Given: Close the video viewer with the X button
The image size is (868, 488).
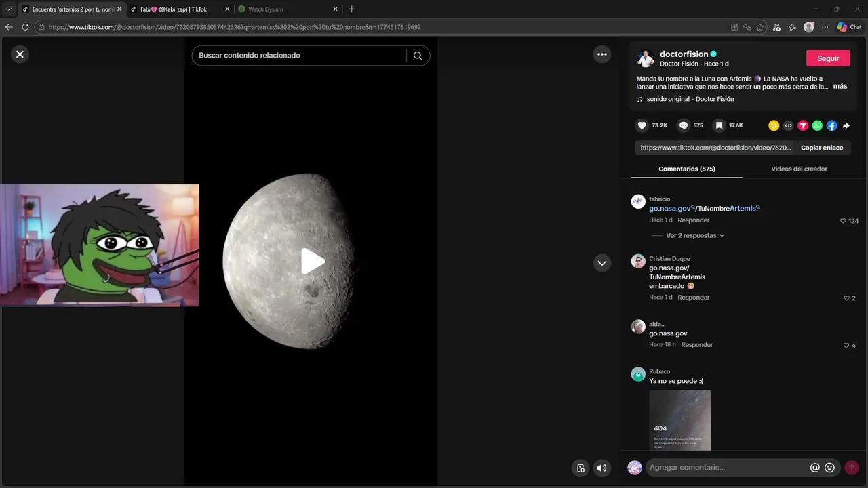Looking at the screenshot, I should point(20,54).
